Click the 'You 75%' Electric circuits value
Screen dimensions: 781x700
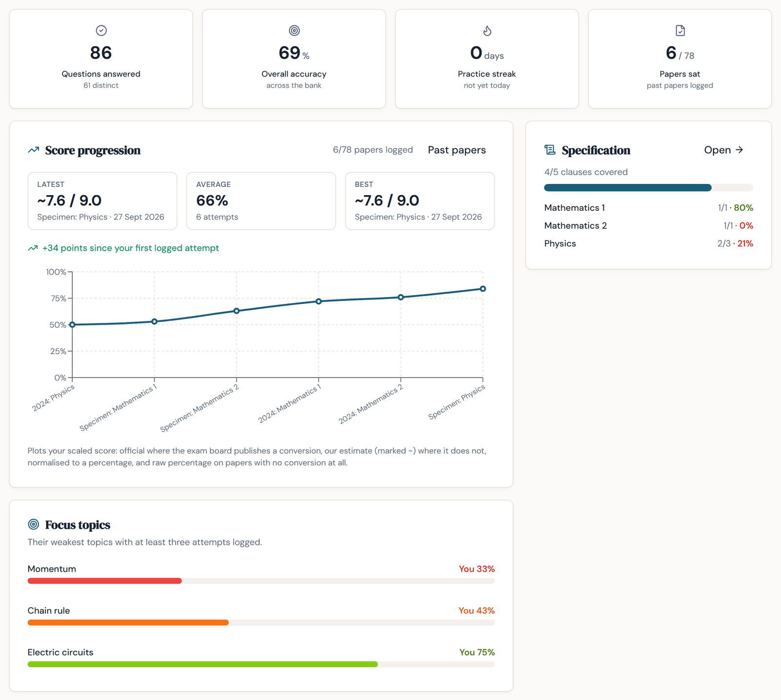point(477,653)
